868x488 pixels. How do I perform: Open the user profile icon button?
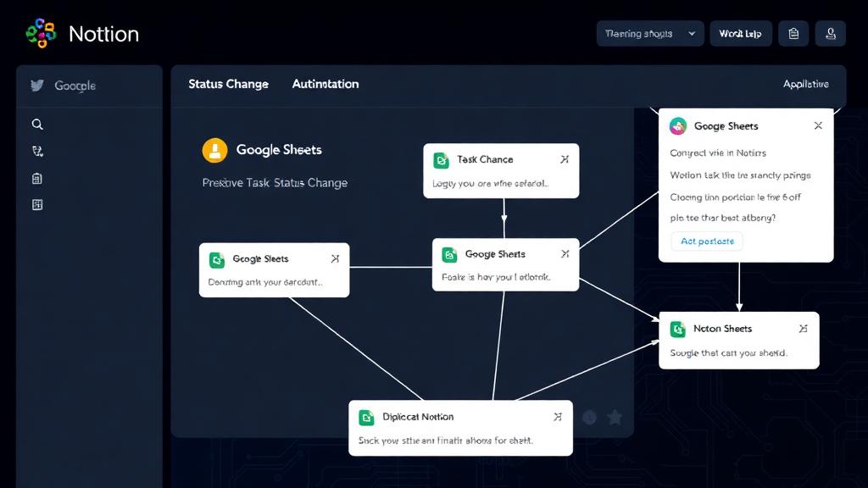831,34
